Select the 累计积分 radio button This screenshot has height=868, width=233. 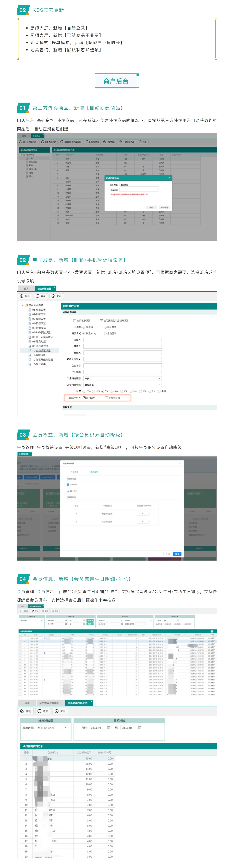(x=68, y=491)
